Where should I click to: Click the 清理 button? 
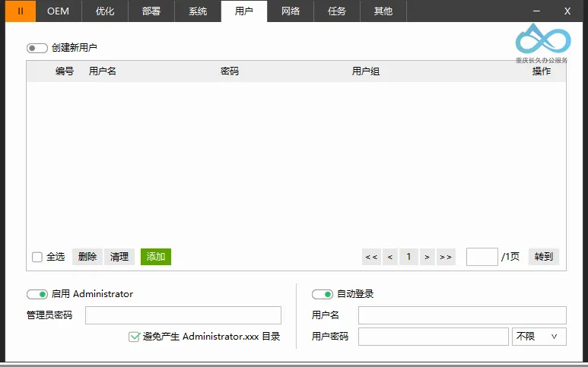(119, 257)
